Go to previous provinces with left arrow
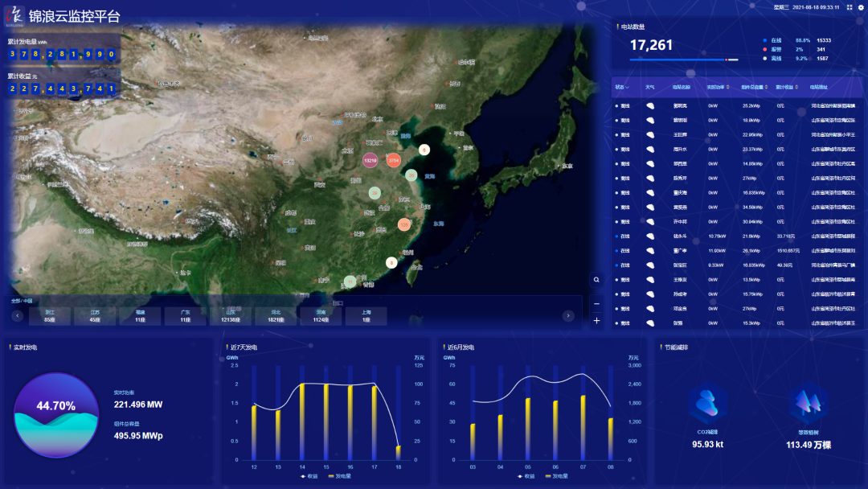The image size is (868, 489). [x=17, y=315]
